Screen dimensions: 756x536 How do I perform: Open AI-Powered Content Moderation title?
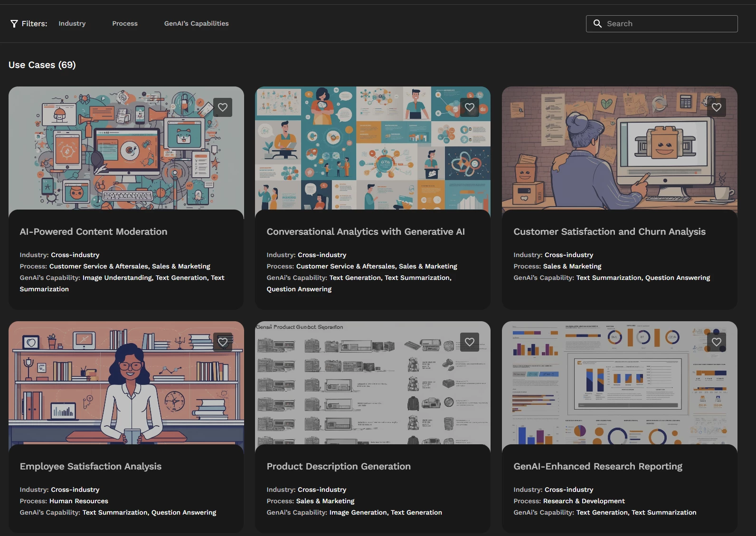coord(94,232)
